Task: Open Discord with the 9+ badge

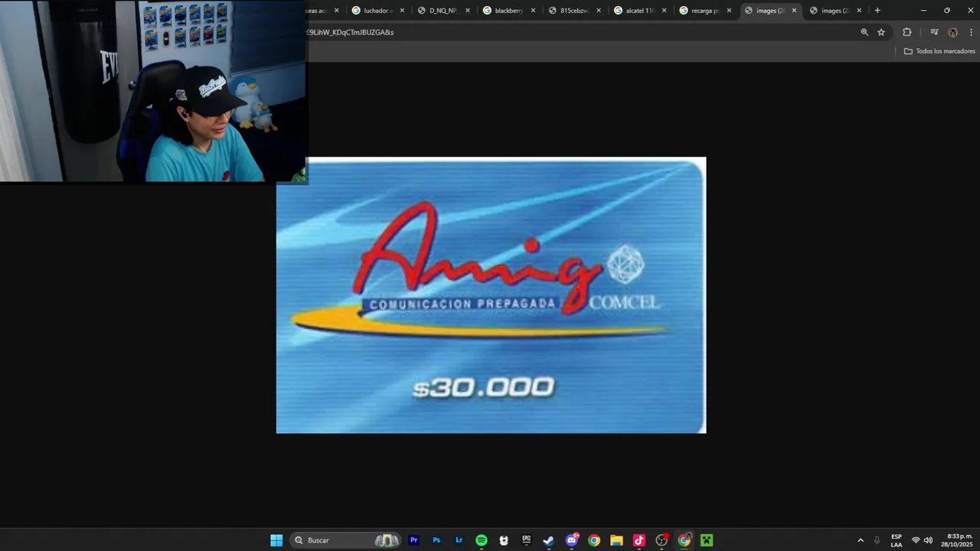Action: coord(572,540)
